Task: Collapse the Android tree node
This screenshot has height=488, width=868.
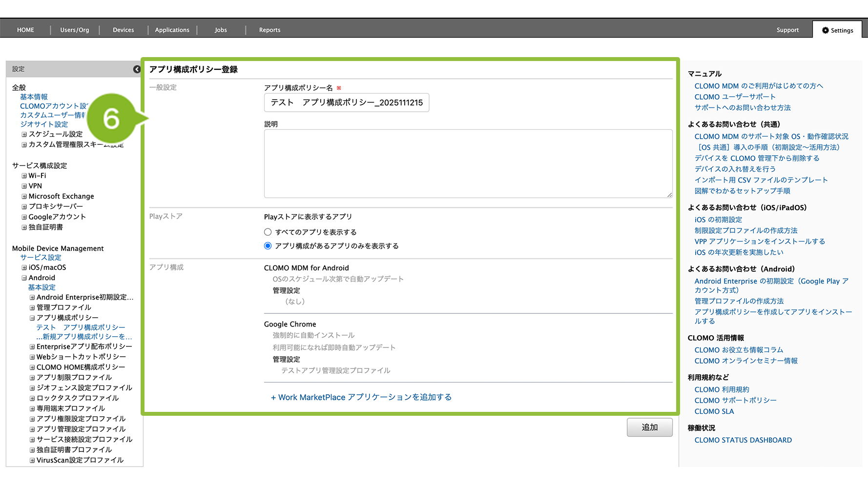Action: coord(24,278)
